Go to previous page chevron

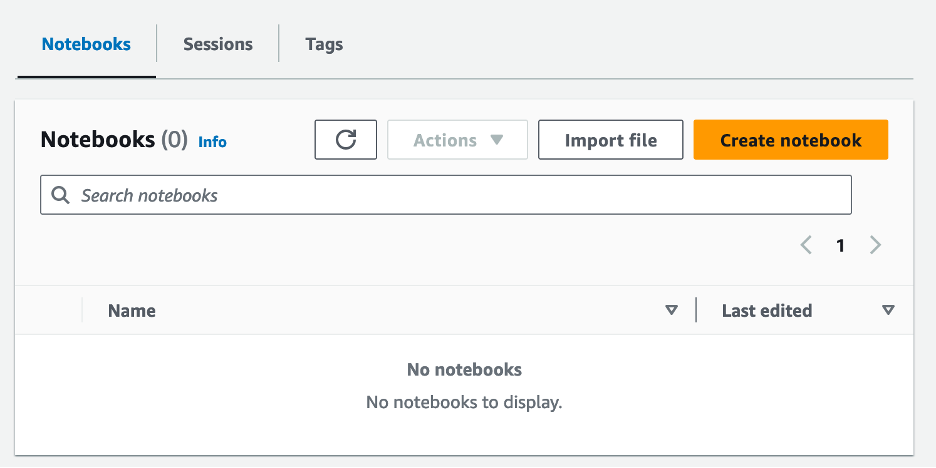click(x=806, y=245)
